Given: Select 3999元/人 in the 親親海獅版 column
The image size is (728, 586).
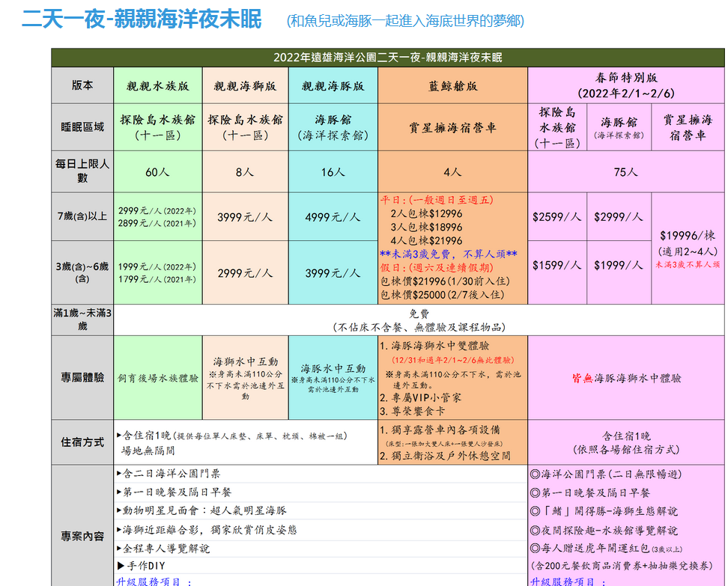Looking at the screenshot, I should tap(245, 217).
